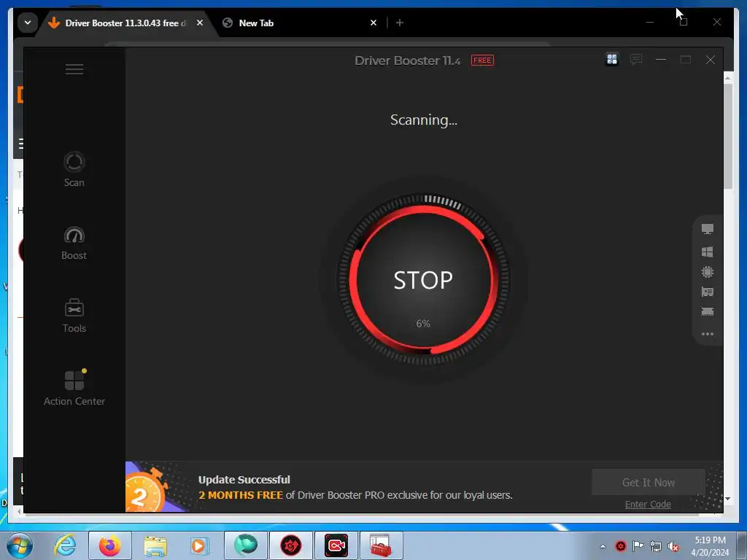747x560 pixels.
Task: Open the feedback chat icon
Action: tap(636, 60)
